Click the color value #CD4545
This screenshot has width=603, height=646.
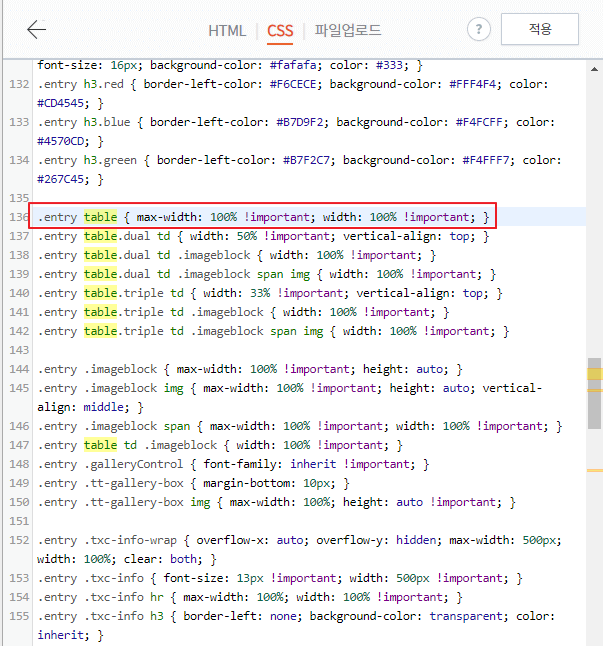pos(60,103)
